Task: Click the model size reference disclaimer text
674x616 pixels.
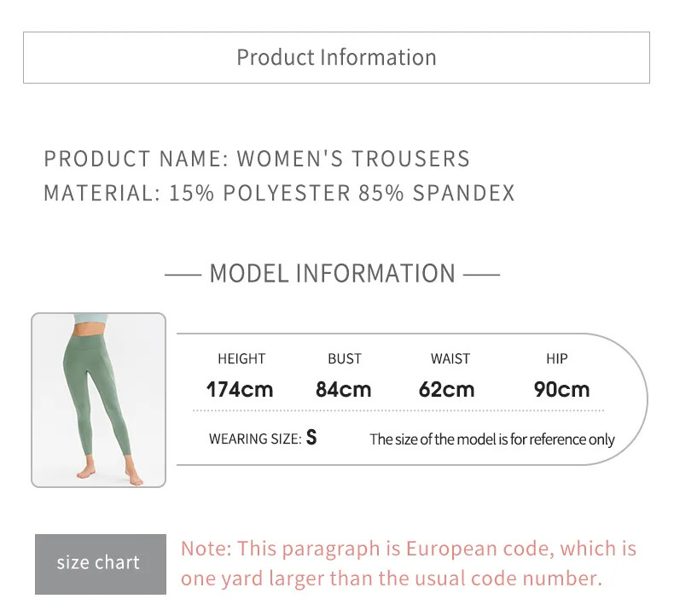Action: pos(492,439)
